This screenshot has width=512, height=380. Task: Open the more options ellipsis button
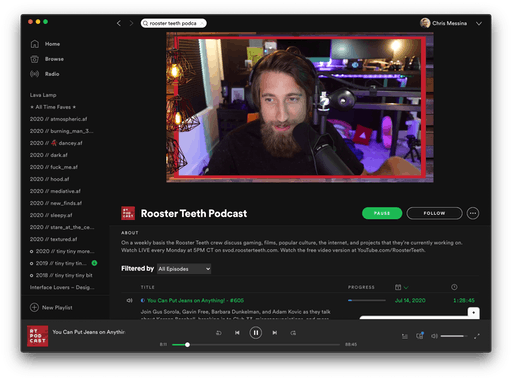[473, 213]
